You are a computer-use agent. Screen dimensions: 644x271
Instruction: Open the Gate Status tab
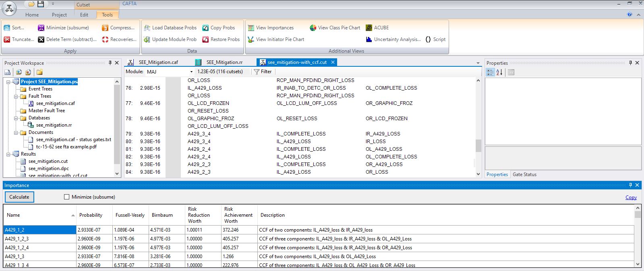pyautogui.click(x=524, y=175)
